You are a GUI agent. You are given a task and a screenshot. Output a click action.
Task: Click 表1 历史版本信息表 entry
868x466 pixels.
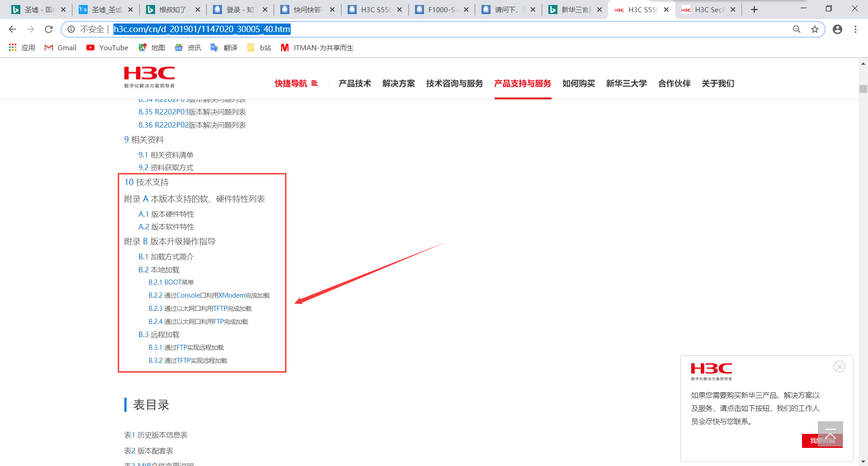coord(156,435)
